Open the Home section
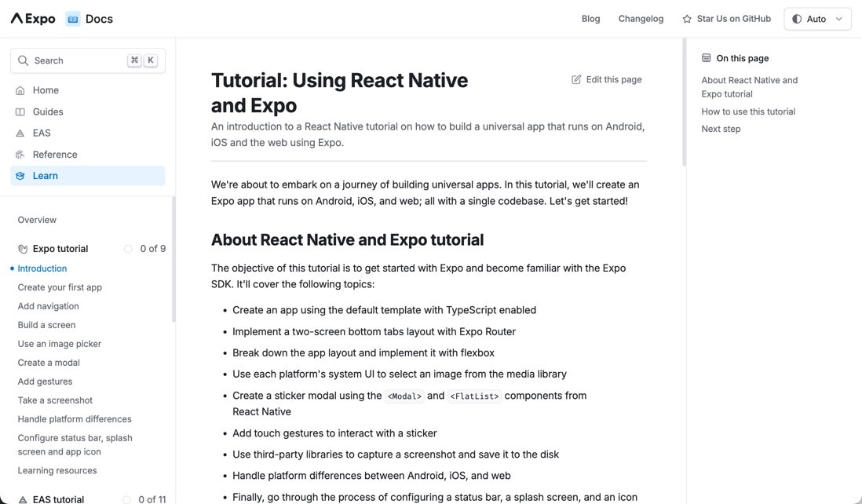This screenshot has width=862, height=504. pos(87,90)
